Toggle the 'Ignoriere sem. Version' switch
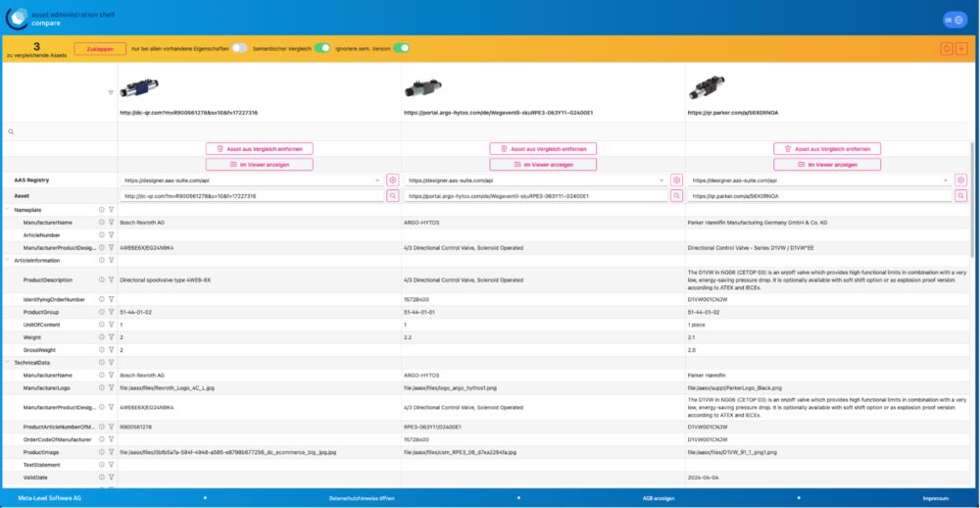This screenshot has height=508, width=980. pyautogui.click(x=401, y=48)
